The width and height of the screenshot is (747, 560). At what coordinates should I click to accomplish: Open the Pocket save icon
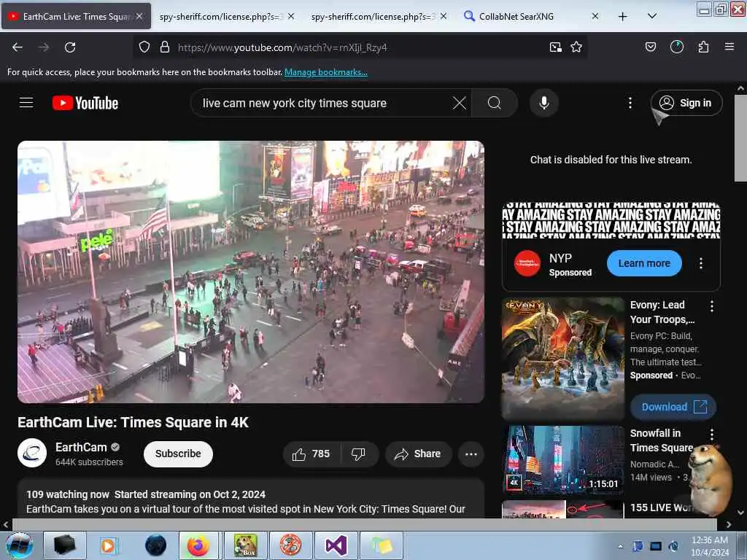click(x=651, y=47)
